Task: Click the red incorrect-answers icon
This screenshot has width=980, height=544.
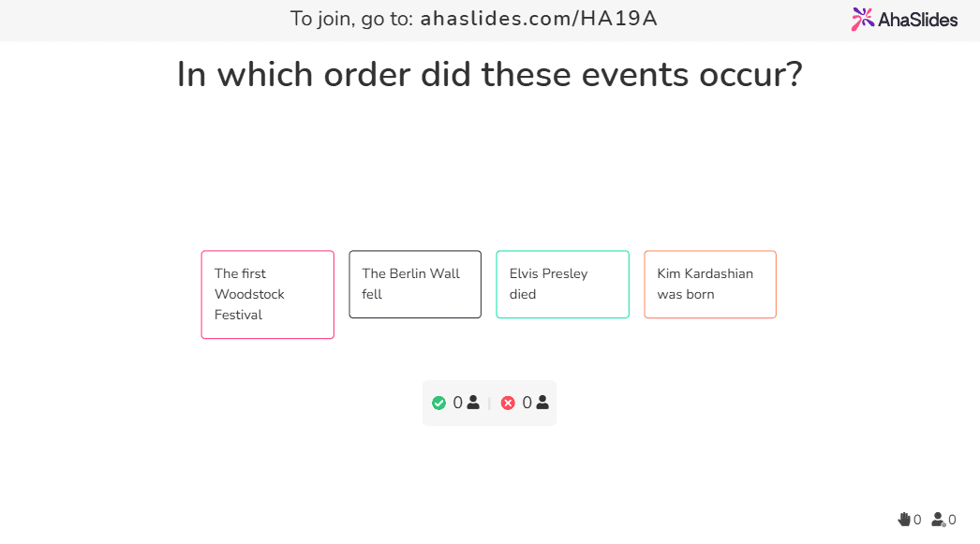Action: pyautogui.click(x=509, y=403)
